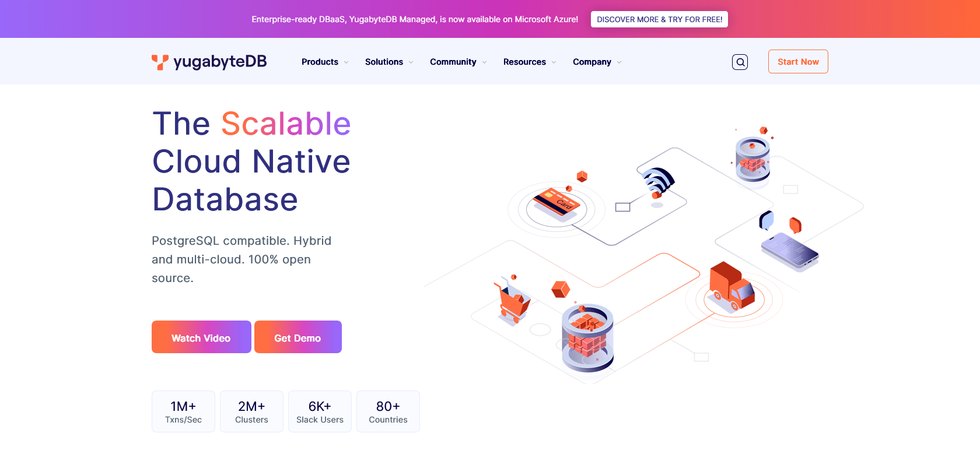Open the Community menu

(453, 62)
